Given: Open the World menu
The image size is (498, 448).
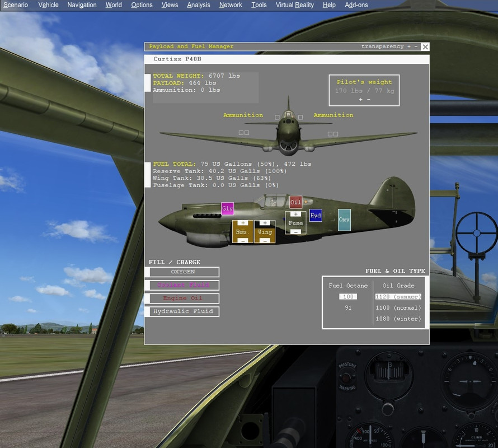Looking at the screenshot, I should [x=114, y=5].
